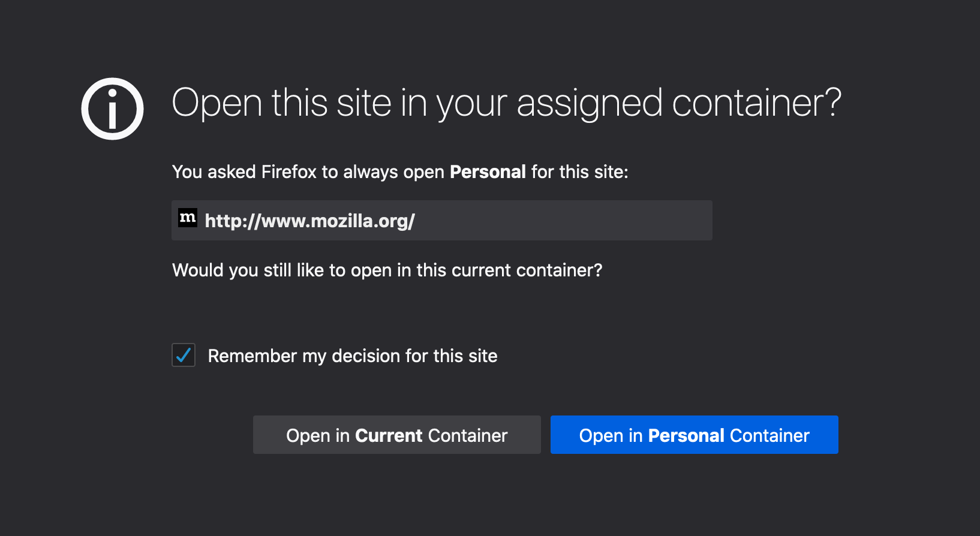980x536 pixels.
Task: Select the http://www.mozilla.org/ address field
Action: (x=441, y=220)
